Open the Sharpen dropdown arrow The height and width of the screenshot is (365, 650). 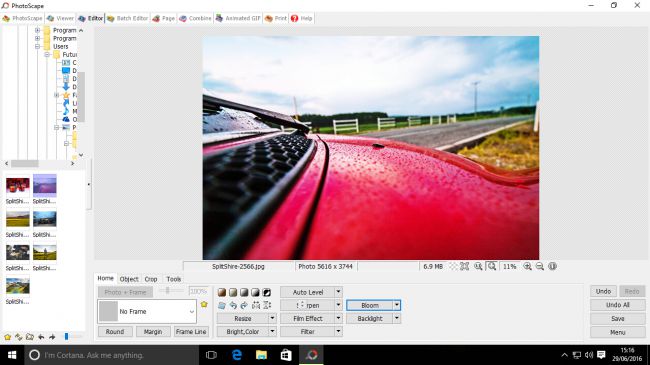coord(338,305)
